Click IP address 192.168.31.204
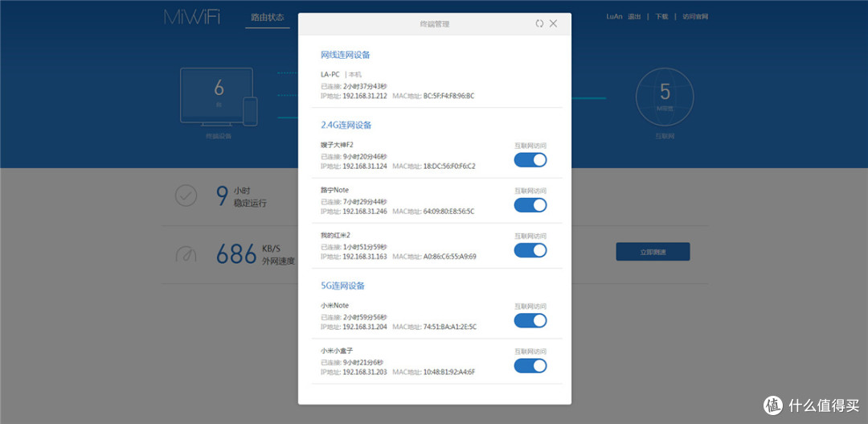The height and width of the screenshot is (424, 868). coord(365,327)
